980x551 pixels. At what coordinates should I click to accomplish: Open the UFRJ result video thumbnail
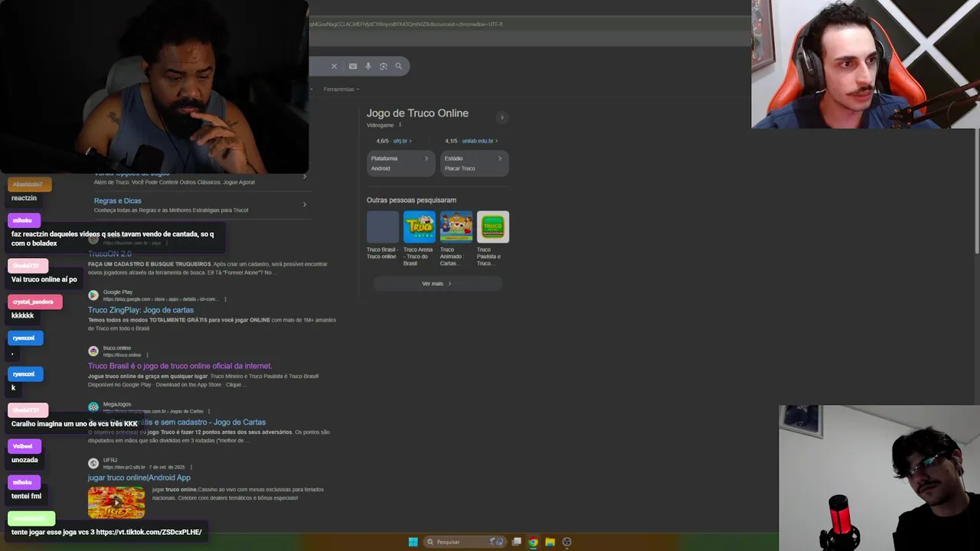(x=116, y=502)
